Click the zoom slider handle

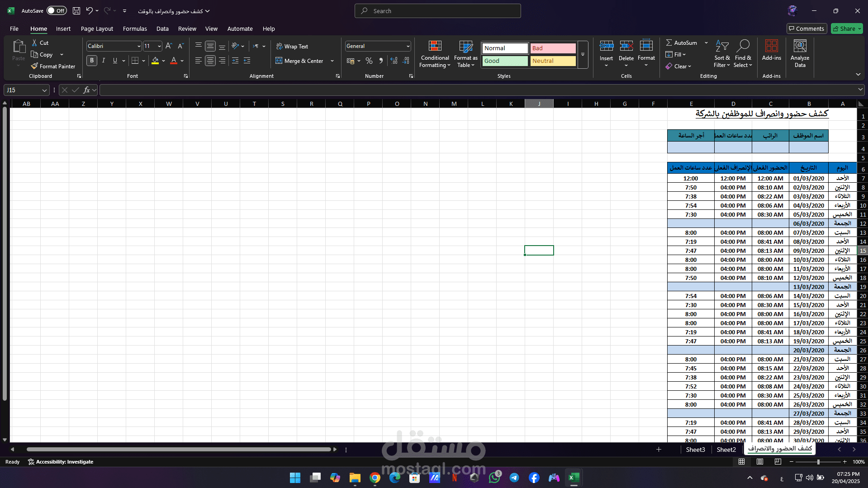coord(818,462)
